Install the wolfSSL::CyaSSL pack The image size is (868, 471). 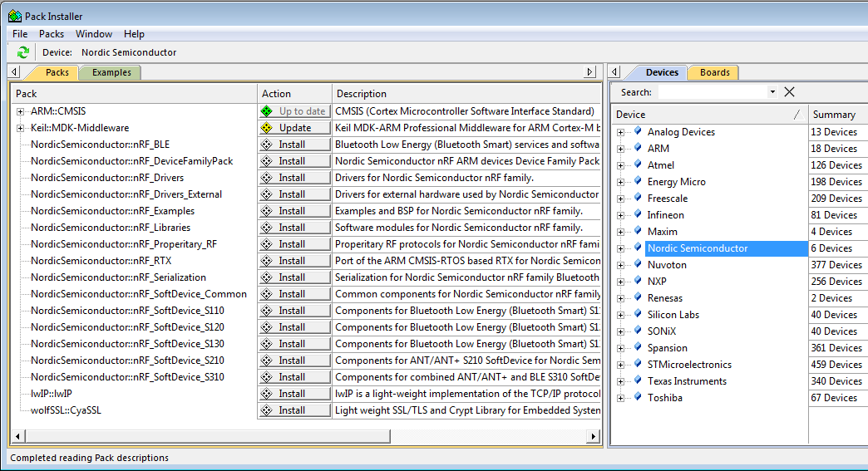click(x=294, y=410)
